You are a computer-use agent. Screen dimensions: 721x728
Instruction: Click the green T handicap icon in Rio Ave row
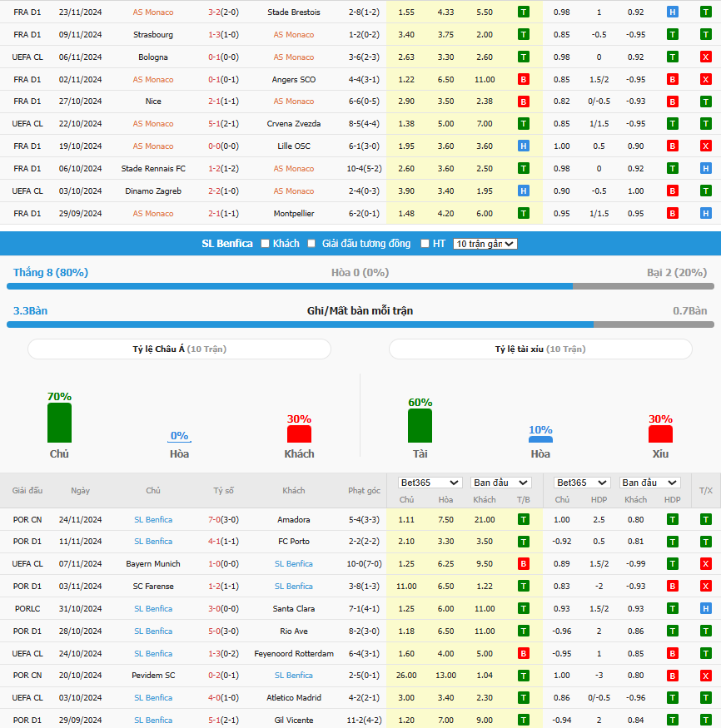672,631
